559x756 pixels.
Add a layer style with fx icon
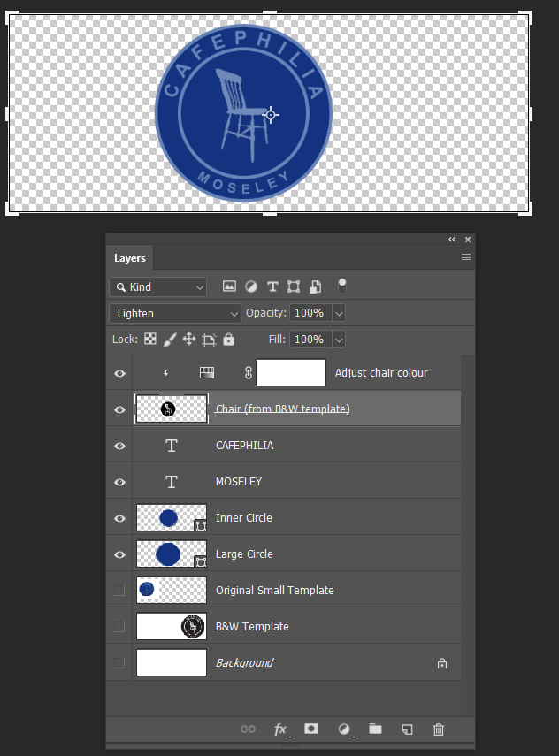click(x=280, y=729)
